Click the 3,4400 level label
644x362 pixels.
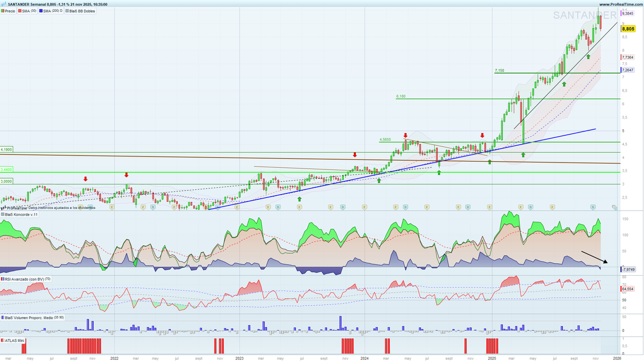pyautogui.click(x=6, y=169)
